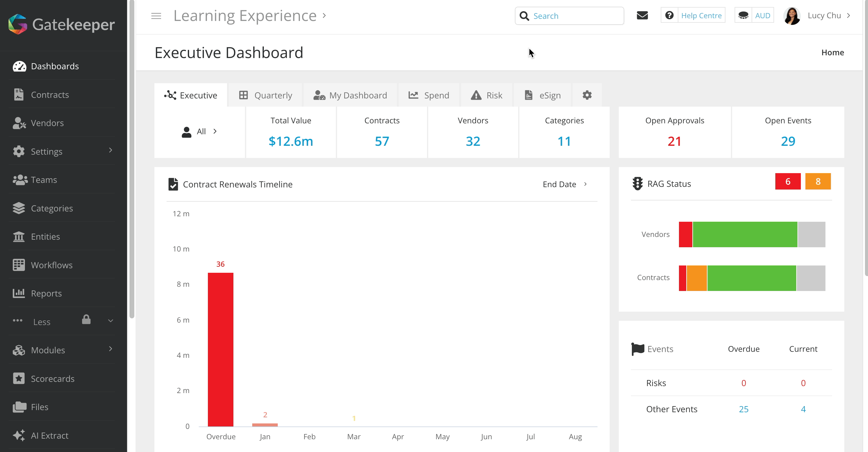Viewport: 868px width, 452px height.
Task: Expand the Modules submenu chevron
Action: (x=111, y=349)
